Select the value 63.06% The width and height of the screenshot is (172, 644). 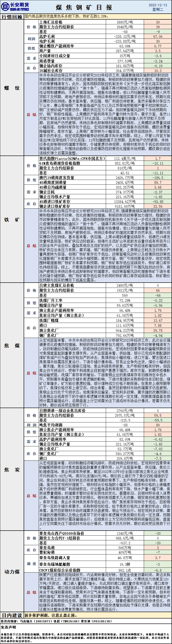tap(125, 46)
